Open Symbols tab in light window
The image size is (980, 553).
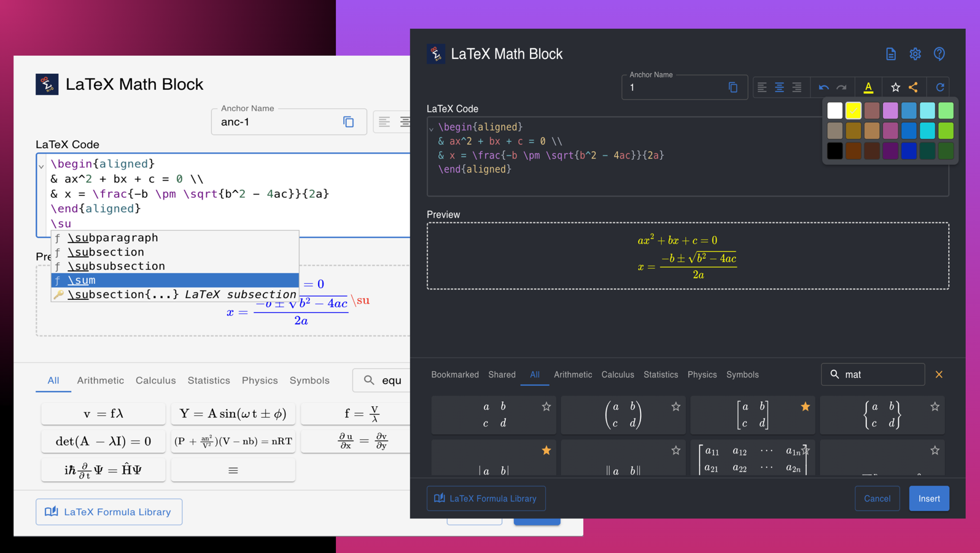[x=309, y=380]
